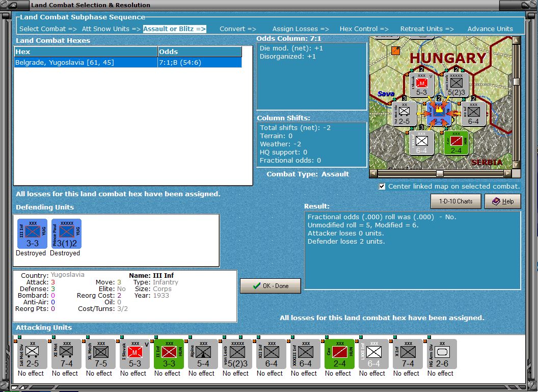Open the 1-D-10 Charts

pyautogui.click(x=455, y=201)
